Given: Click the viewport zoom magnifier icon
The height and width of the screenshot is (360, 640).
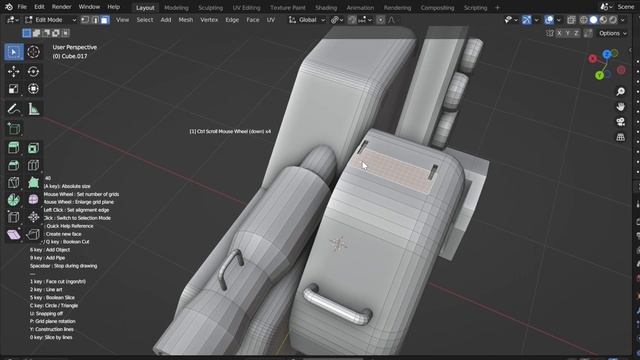Looking at the screenshot, I should pyautogui.click(x=620, y=91).
